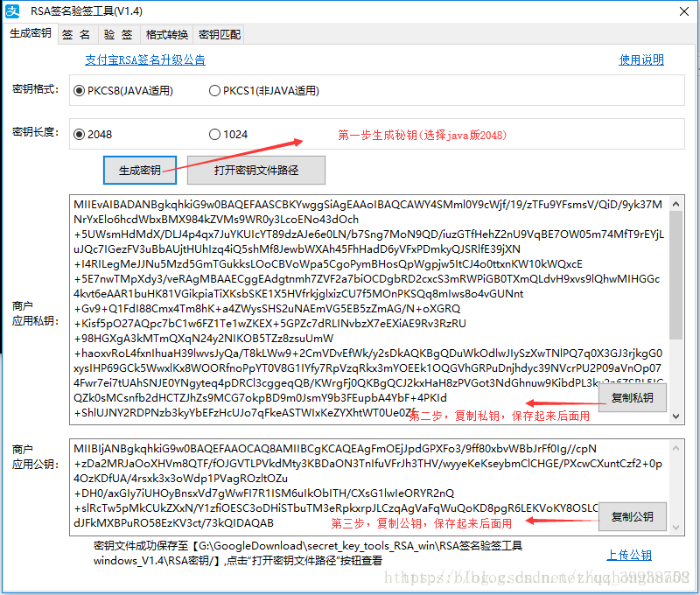The image size is (700, 595).
Task: Switch to the 生成密钥 tab
Action: coord(31,34)
